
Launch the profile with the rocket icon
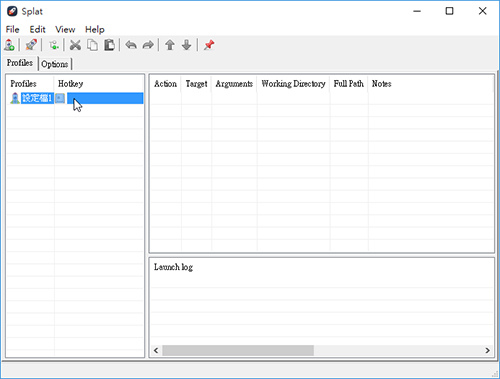(x=31, y=45)
